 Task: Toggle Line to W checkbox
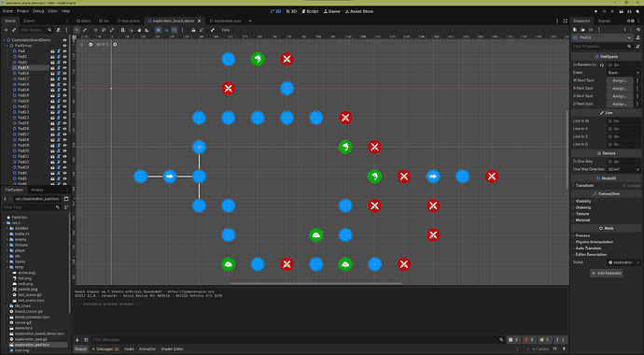point(609,121)
